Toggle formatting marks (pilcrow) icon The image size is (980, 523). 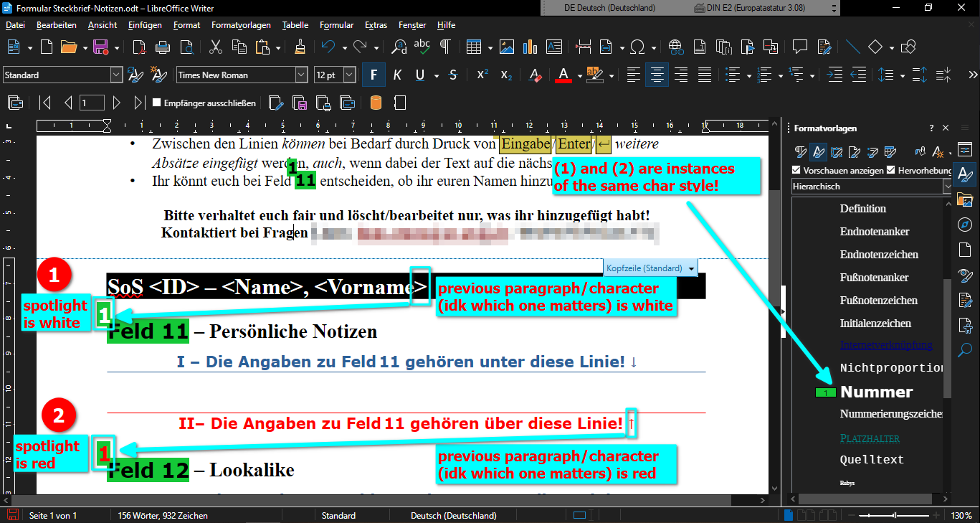click(445, 47)
